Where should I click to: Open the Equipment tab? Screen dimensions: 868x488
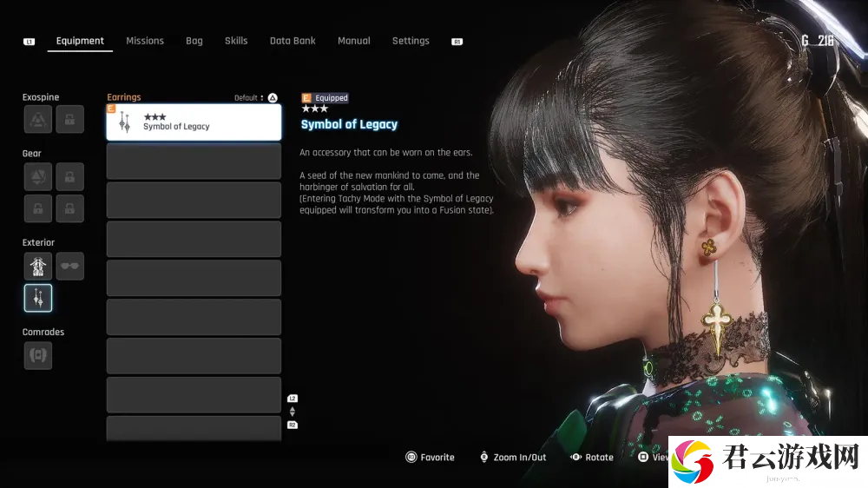pyautogui.click(x=80, y=41)
